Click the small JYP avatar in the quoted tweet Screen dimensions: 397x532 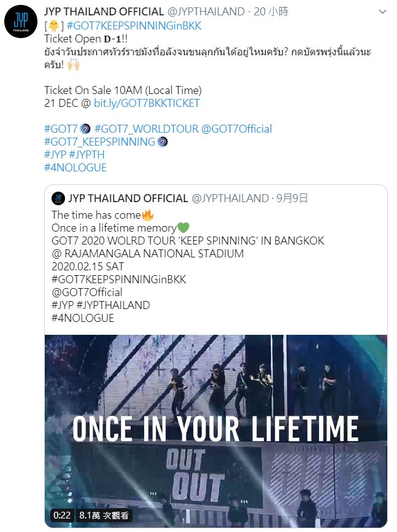[x=58, y=198]
